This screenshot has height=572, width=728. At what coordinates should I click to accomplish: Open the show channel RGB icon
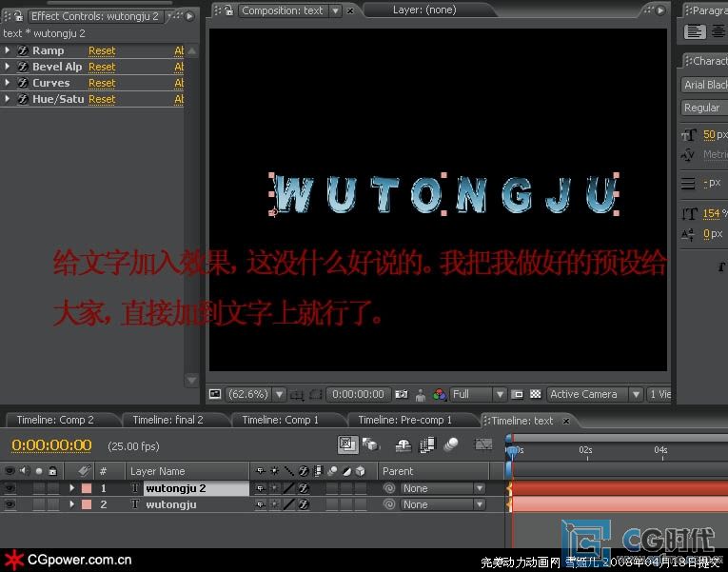440,395
